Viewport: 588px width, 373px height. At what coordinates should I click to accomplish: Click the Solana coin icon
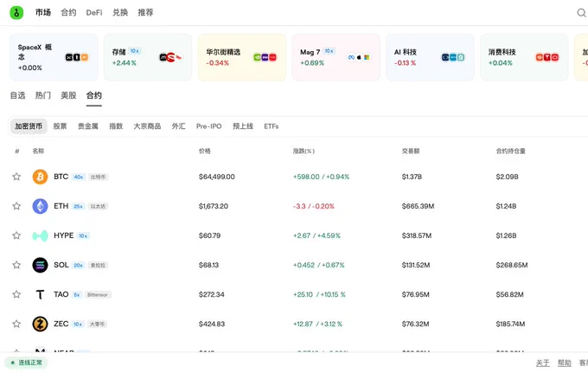[x=40, y=265]
